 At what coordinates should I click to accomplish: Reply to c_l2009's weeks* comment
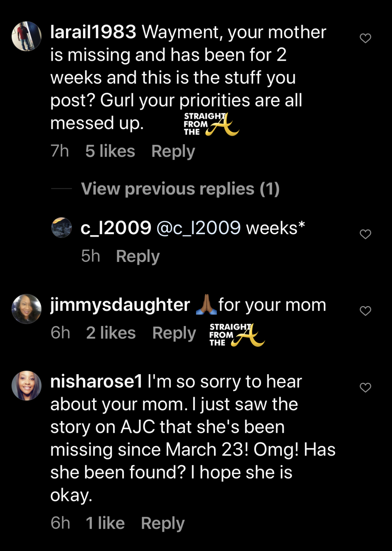pyautogui.click(x=138, y=256)
